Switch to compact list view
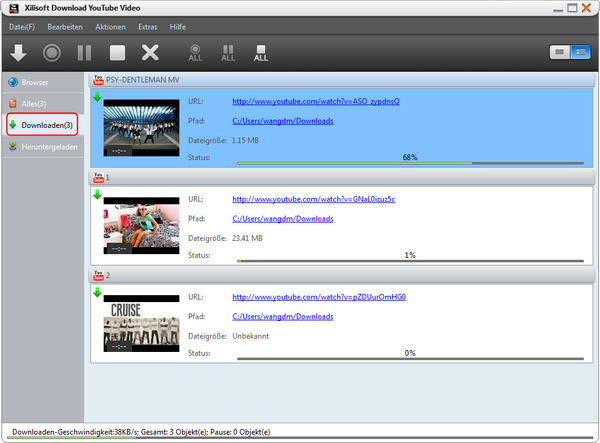The height and width of the screenshot is (443, 600). 560,52
